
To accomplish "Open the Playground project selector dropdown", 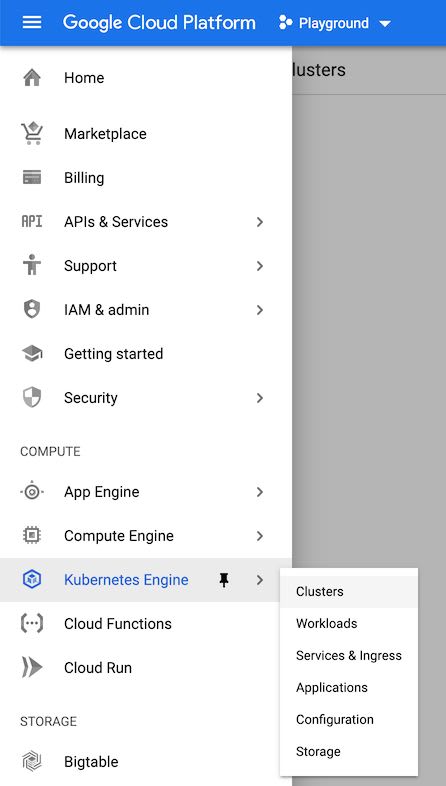I will coord(335,23).
